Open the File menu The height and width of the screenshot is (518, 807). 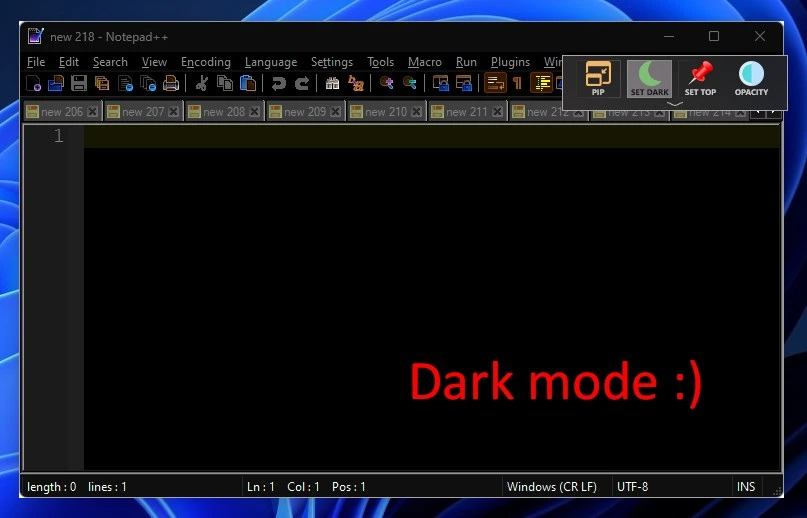pos(36,62)
